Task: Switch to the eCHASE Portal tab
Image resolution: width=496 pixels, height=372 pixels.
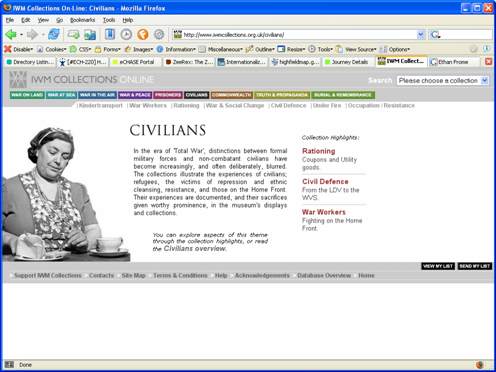Action: tap(136, 62)
